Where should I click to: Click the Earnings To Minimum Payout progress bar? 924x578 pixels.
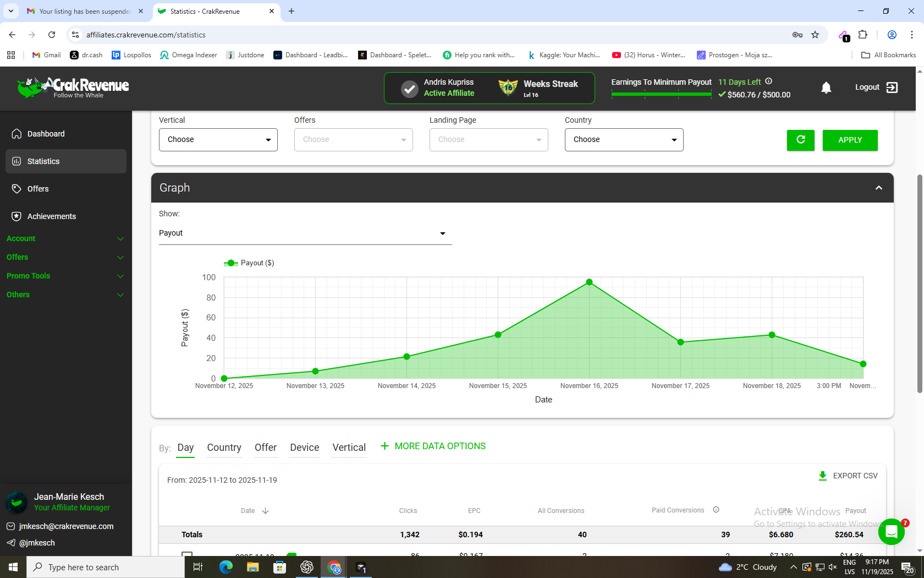661,94
